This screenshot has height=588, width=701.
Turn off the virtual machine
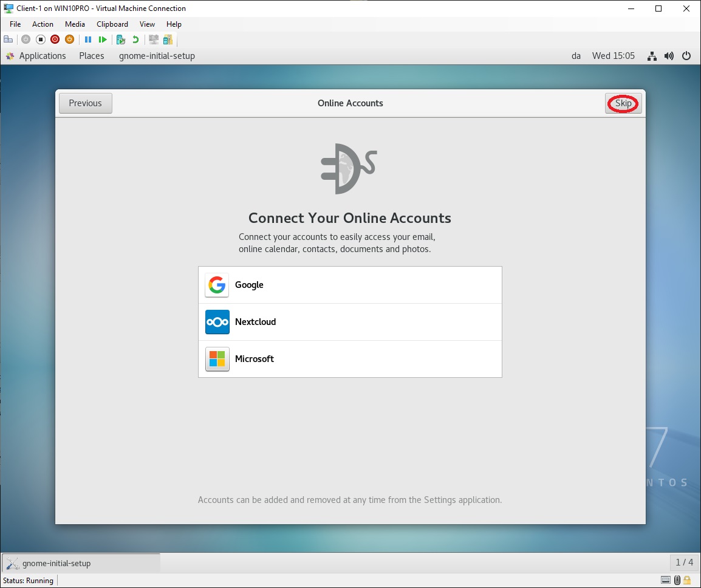click(41, 40)
